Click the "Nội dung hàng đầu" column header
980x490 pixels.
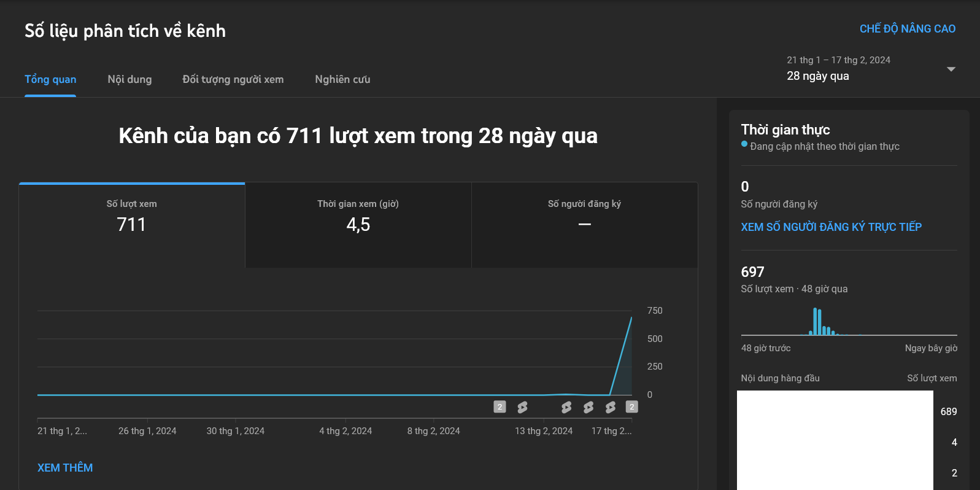tap(780, 378)
